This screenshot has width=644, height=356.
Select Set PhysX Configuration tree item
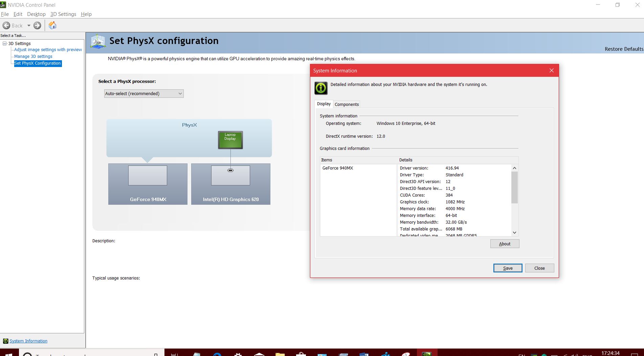[38, 63]
